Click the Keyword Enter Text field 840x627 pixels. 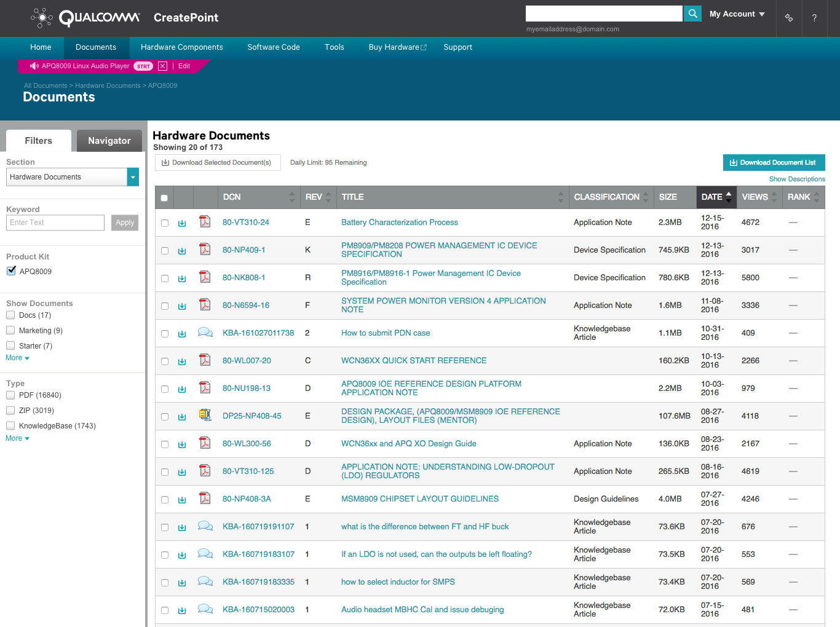click(x=55, y=223)
